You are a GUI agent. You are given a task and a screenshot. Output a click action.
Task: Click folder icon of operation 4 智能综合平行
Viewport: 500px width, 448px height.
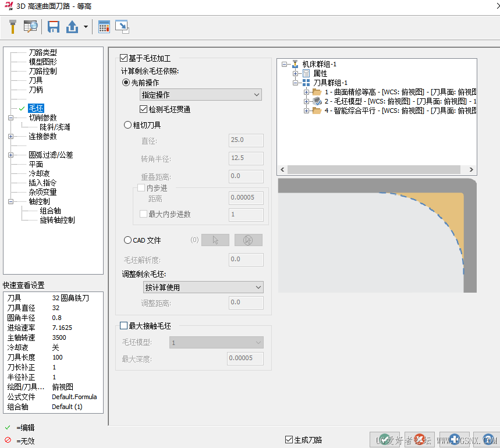tap(317, 111)
